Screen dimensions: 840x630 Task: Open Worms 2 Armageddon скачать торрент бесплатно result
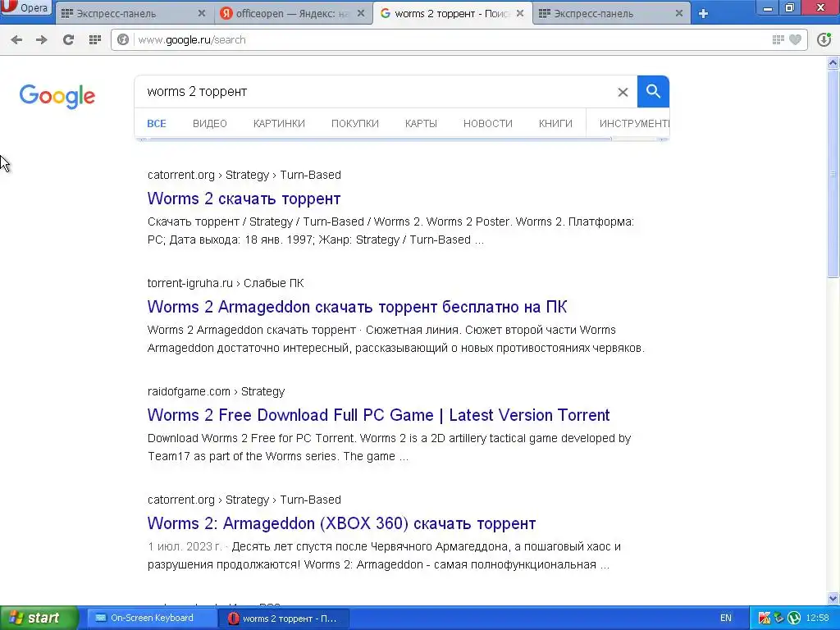tap(357, 307)
